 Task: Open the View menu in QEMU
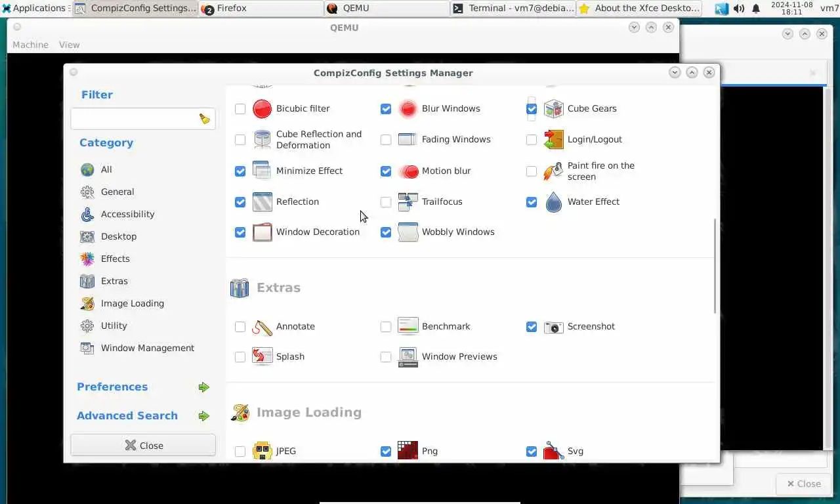(69, 45)
